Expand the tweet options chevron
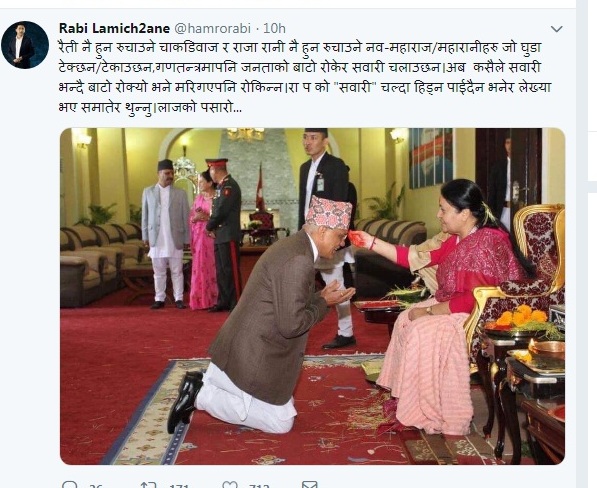The image size is (597, 488). (557, 29)
